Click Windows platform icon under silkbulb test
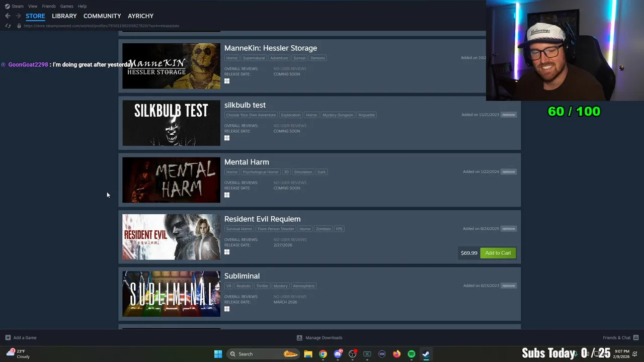 [227, 138]
